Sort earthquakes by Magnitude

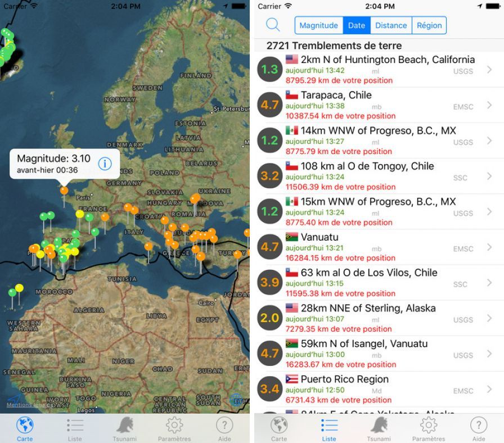(x=318, y=25)
